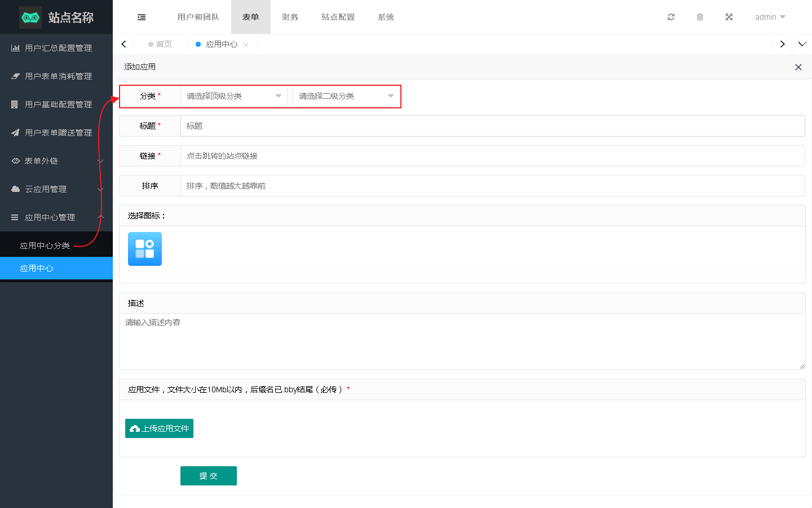The height and width of the screenshot is (508, 812).
Task: Open the 站点配置 top menu
Action: (x=338, y=17)
